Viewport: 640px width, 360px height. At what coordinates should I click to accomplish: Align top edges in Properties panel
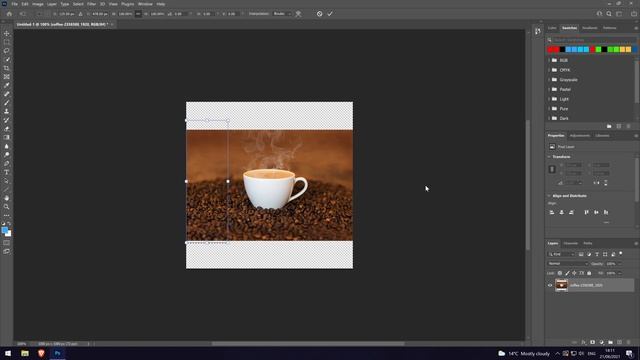click(x=587, y=212)
